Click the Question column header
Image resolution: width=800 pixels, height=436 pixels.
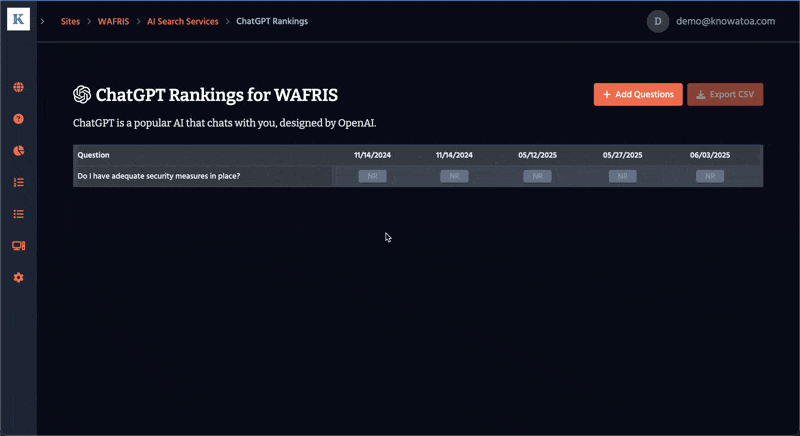(93, 155)
